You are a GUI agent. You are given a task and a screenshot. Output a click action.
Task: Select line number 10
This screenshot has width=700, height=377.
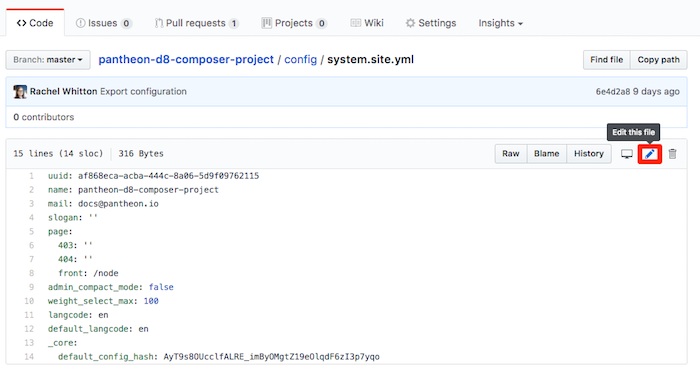point(29,301)
